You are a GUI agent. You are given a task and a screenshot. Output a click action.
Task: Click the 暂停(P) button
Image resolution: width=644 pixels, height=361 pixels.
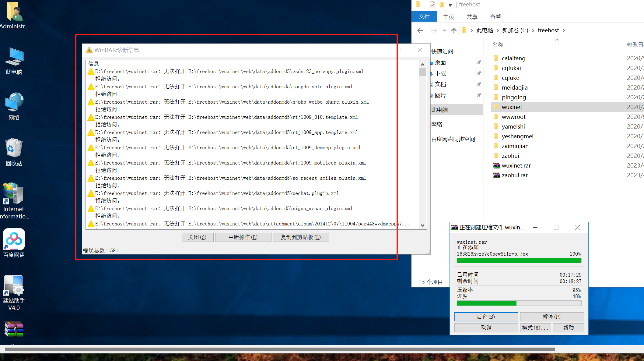552,317
